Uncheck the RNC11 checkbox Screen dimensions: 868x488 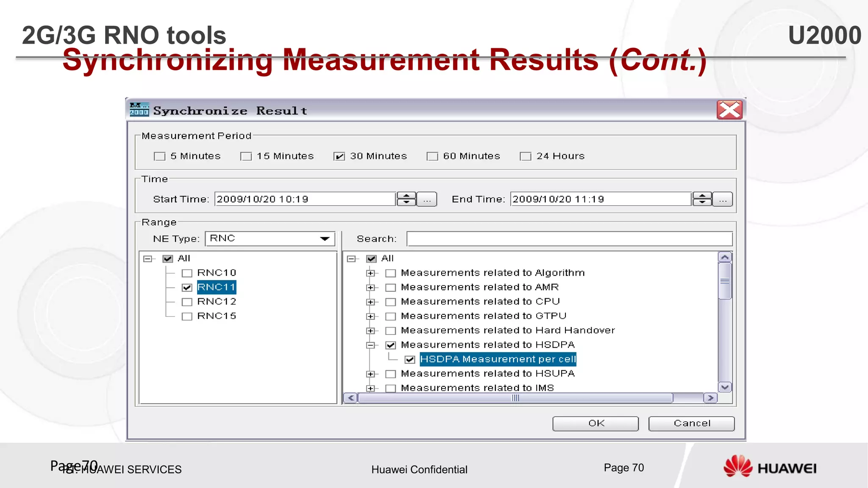click(x=187, y=288)
